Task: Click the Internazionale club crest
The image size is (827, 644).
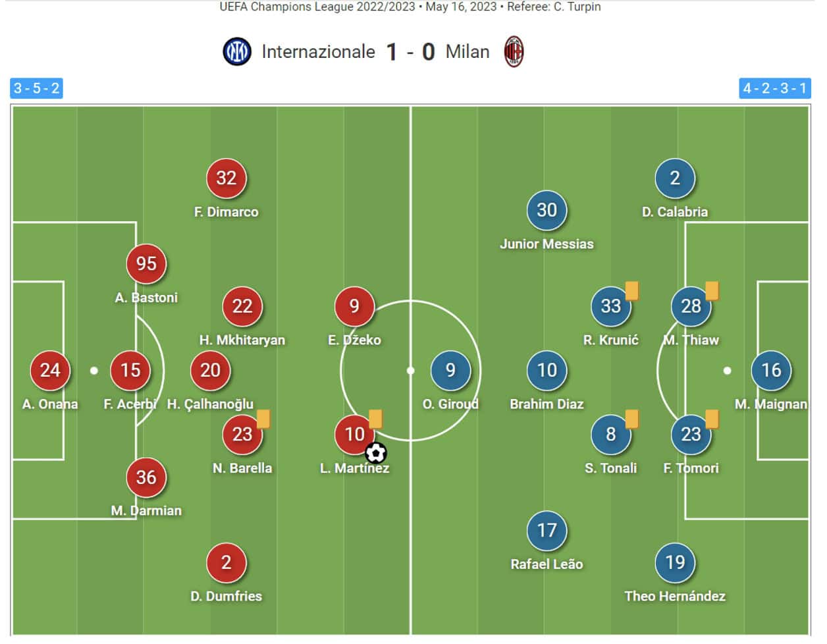Action: pos(237,52)
